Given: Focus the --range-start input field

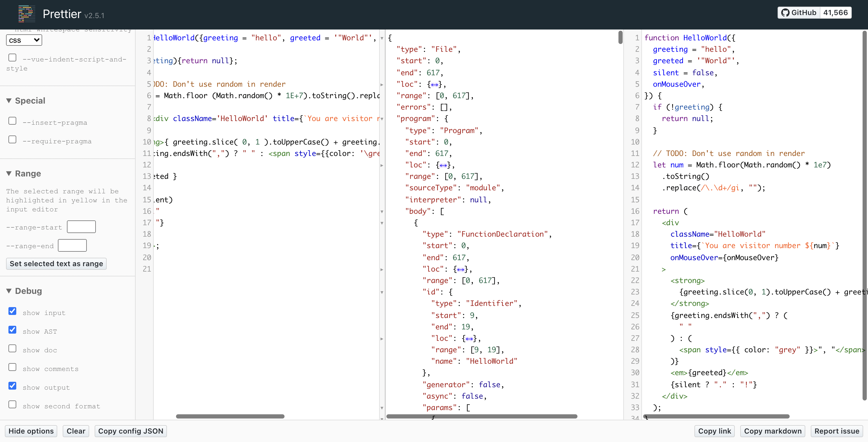Looking at the screenshot, I should (81, 226).
